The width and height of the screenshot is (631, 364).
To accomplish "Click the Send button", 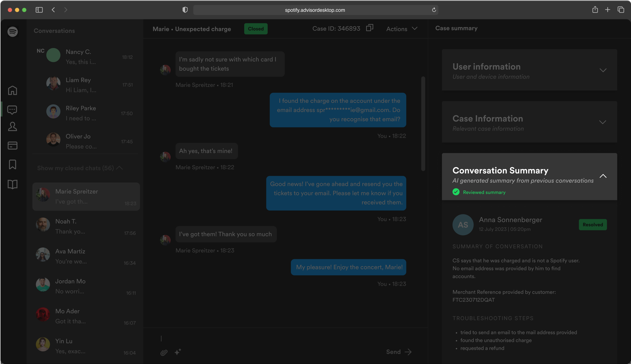I will (x=399, y=352).
